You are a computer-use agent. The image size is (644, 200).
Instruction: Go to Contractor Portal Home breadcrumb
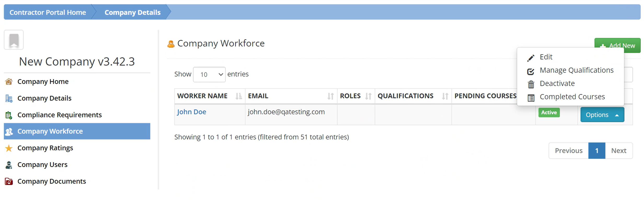(48, 12)
